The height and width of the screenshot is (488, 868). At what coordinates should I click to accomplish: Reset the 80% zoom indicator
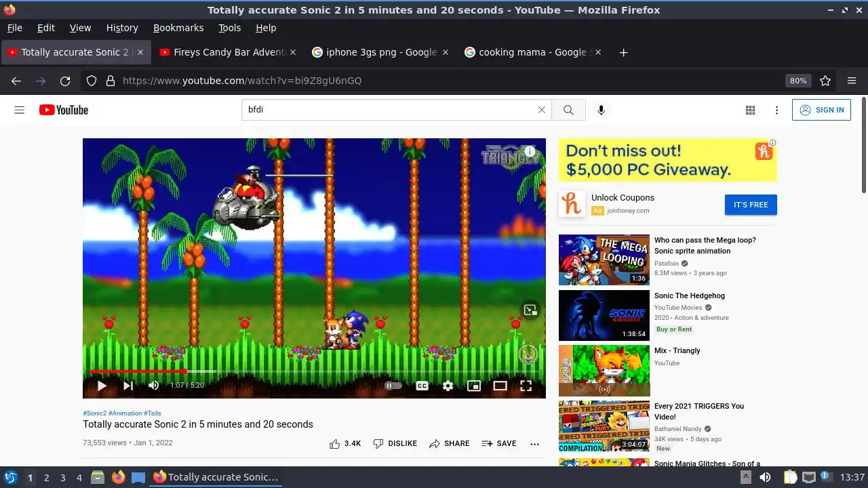pyautogui.click(x=798, y=81)
